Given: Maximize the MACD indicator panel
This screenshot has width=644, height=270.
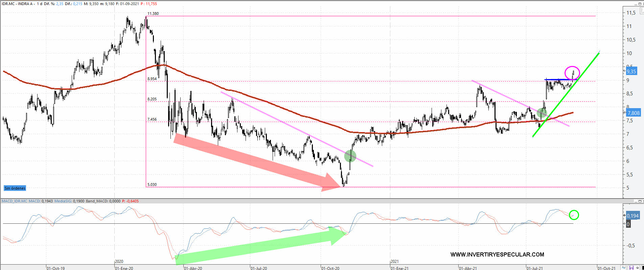Looking at the screenshot, I should click(x=640, y=201).
